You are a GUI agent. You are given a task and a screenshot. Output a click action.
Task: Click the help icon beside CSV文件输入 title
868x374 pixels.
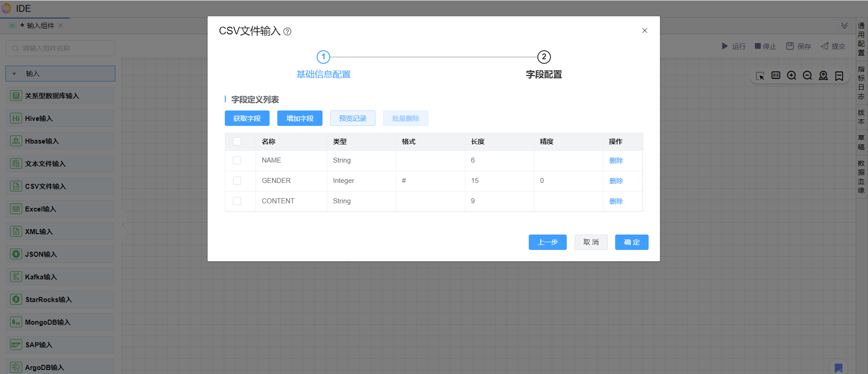[x=287, y=32]
